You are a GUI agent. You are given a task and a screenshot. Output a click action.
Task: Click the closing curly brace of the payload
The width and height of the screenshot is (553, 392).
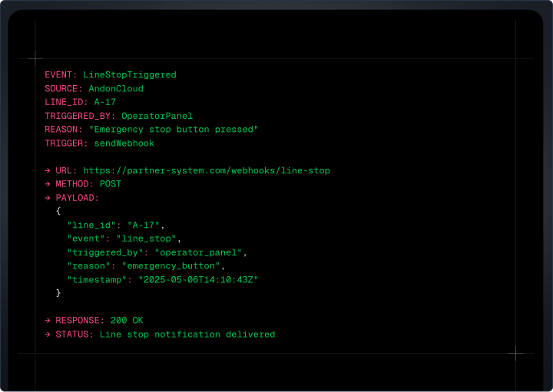point(58,293)
